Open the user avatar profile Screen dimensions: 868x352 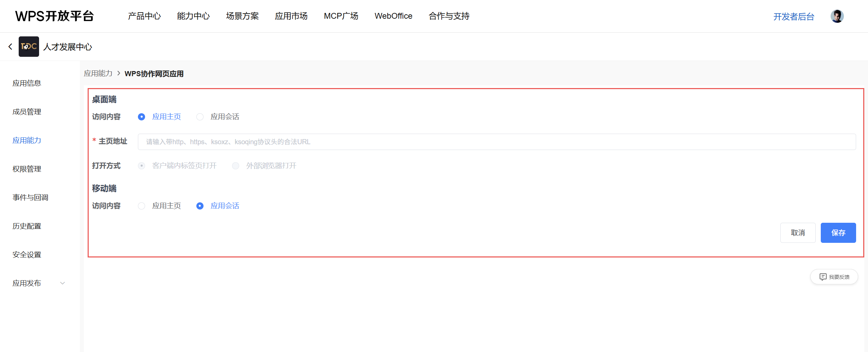pyautogui.click(x=837, y=16)
